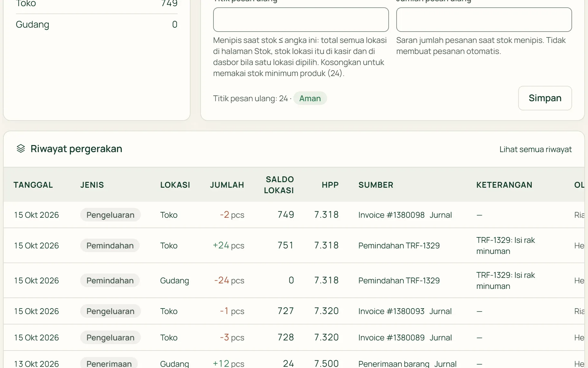Open Invoice #1380089 source link
Viewport: 588px width, 368px height.
click(x=391, y=338)
